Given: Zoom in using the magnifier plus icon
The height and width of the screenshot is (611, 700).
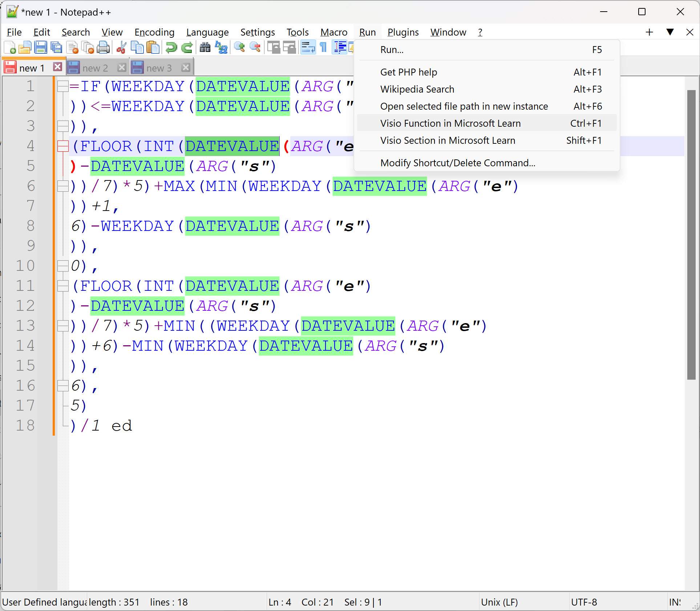Looking at the screenshot, I should (x=239, y=47).
